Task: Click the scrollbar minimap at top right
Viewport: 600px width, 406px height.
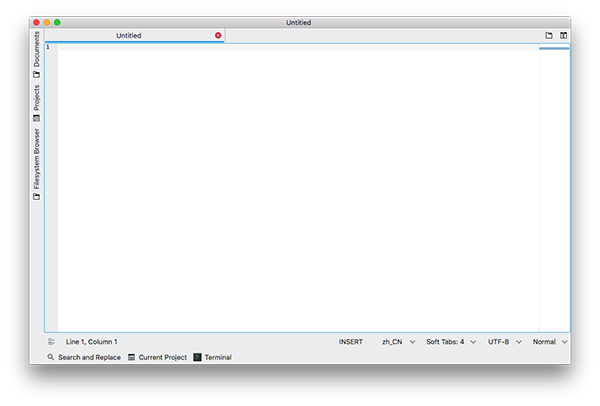Action: click(x=554, y=48)
